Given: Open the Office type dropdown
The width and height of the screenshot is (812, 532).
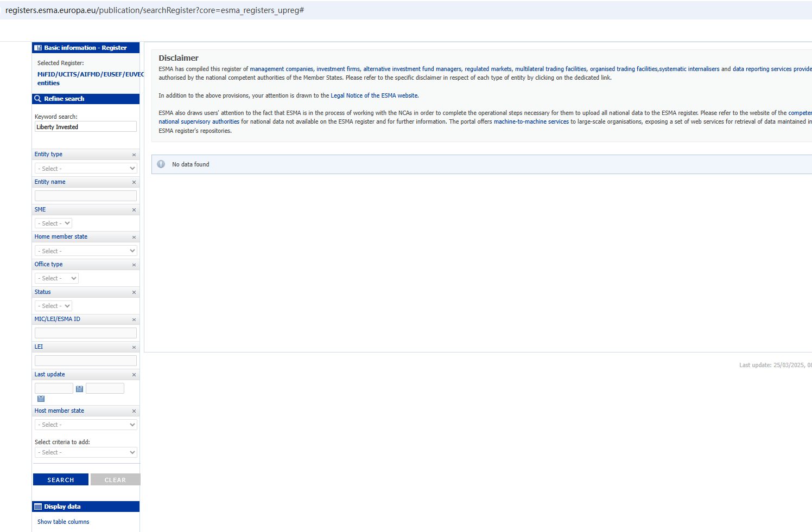Looking at the screenshot, I should (x=56, y=278).
